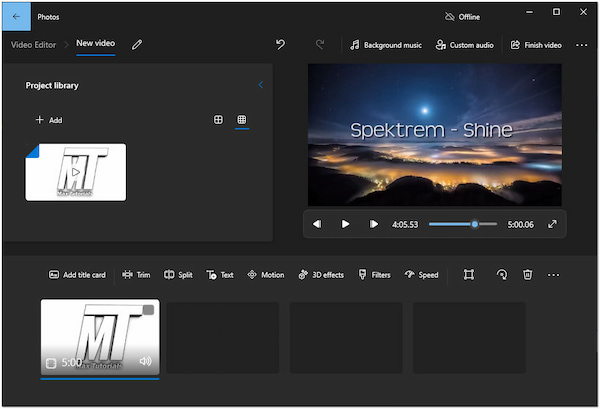Open the top toolbar more options menu

click(x=582, y=45)
